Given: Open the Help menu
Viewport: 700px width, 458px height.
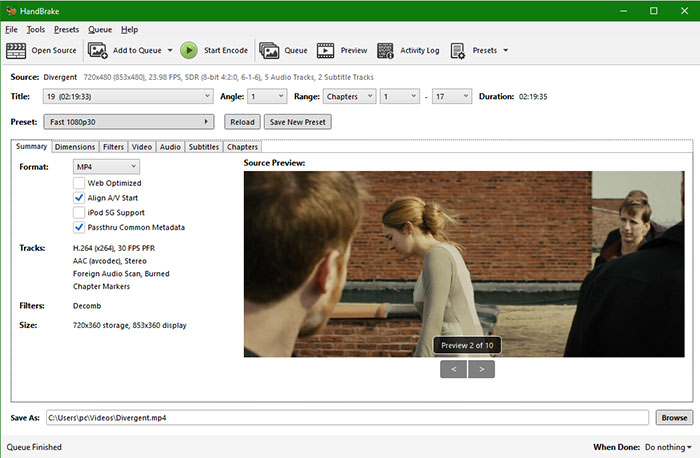Looking at the screenshot, I should (x=129, y=29).
